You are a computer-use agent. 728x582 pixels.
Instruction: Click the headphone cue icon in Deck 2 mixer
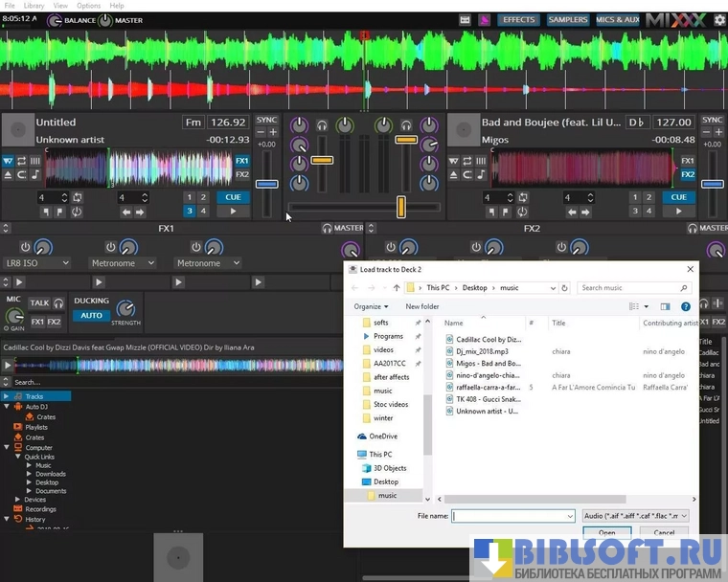406,125
